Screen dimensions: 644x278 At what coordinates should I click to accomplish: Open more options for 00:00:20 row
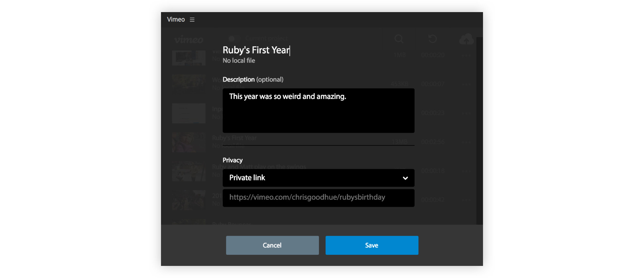[466, 55]
